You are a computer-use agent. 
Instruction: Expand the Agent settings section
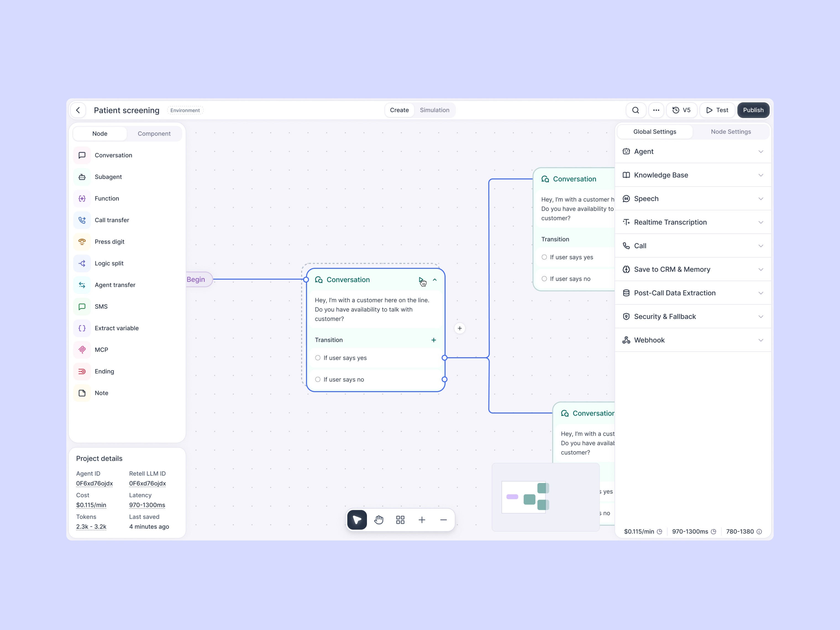[693, 151]
